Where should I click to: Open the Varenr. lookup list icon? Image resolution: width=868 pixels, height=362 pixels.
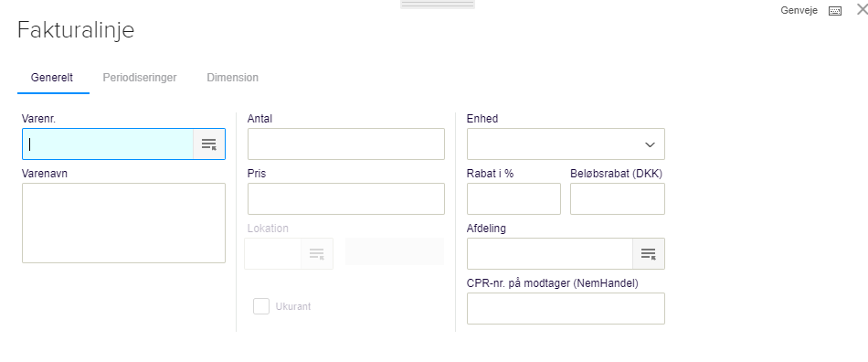coord(208,144)
